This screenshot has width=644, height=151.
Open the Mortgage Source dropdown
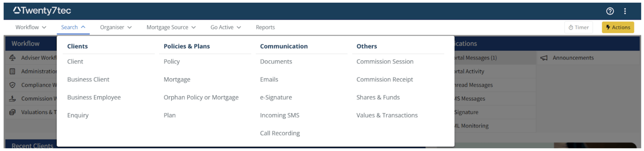(171, 27)
